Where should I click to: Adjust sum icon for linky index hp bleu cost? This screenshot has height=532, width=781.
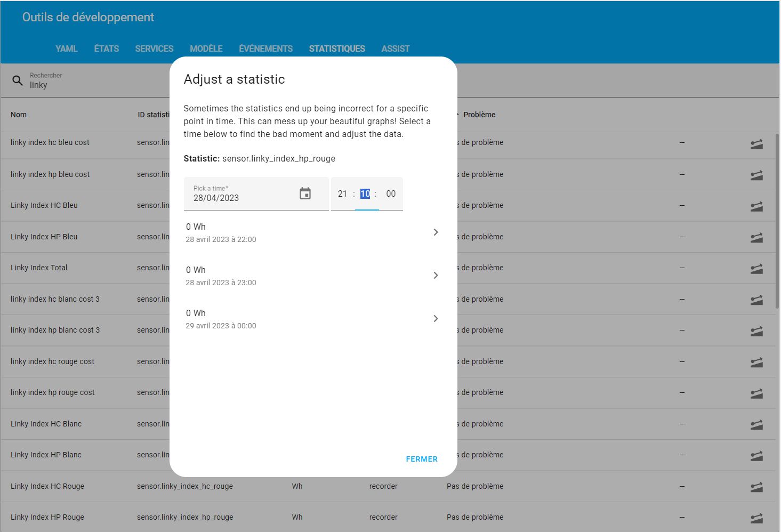coord(756,175)
